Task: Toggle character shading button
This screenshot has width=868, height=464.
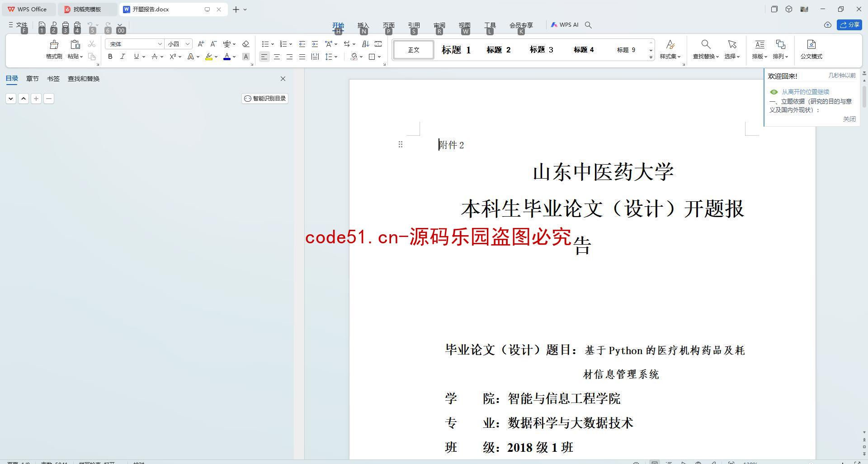Action: tap(246, 57)
